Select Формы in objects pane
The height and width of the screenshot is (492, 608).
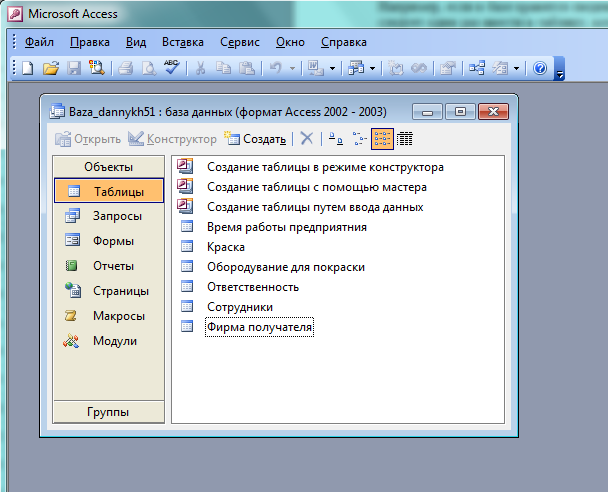[x=109, y=241]
